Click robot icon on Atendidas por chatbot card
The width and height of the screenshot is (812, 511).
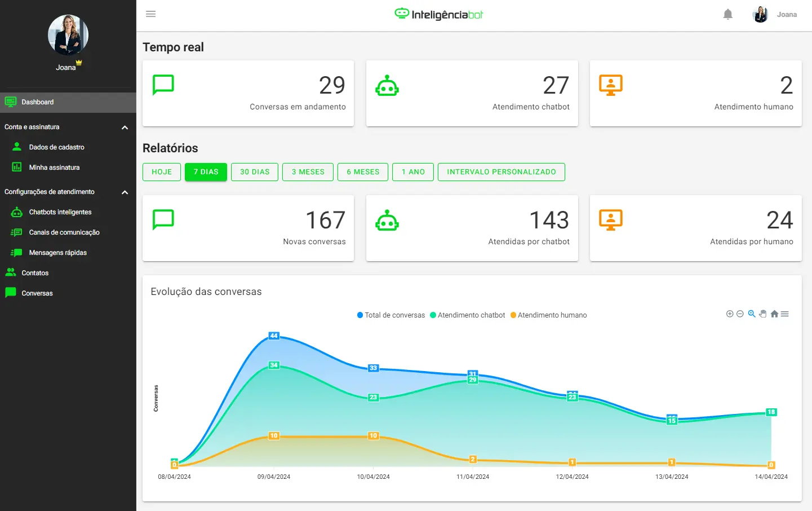pyautogui.click(x=387, y=220)
